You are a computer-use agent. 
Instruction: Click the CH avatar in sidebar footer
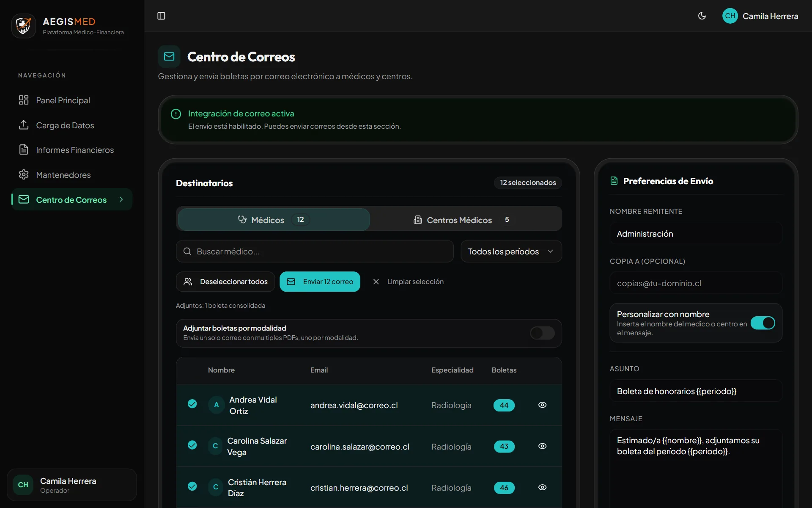click(x=23, y=485)
